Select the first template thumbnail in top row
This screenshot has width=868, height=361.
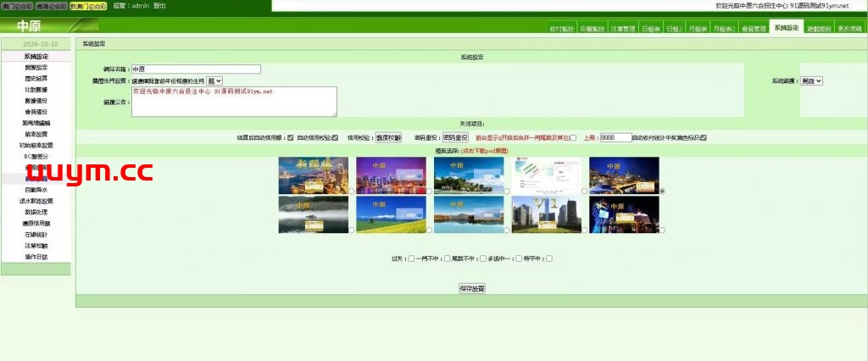coord(313,175)
